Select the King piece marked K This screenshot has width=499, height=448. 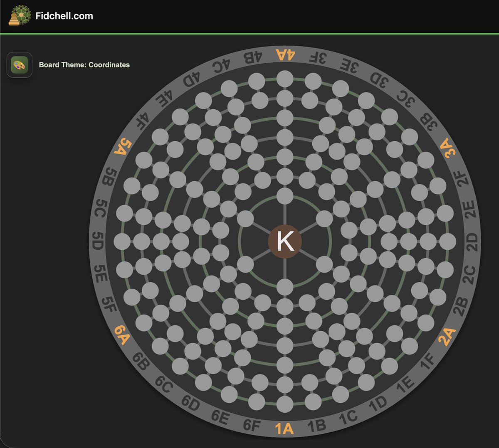click(x=285, y=241)
